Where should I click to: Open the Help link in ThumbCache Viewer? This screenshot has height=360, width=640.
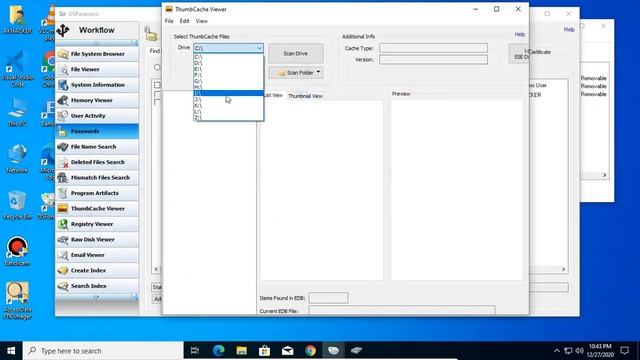(x=520, y=34)
